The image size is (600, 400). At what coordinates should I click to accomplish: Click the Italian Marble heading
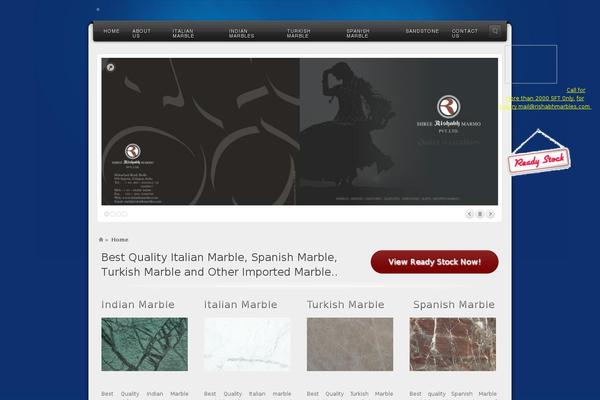coord(241,305)
